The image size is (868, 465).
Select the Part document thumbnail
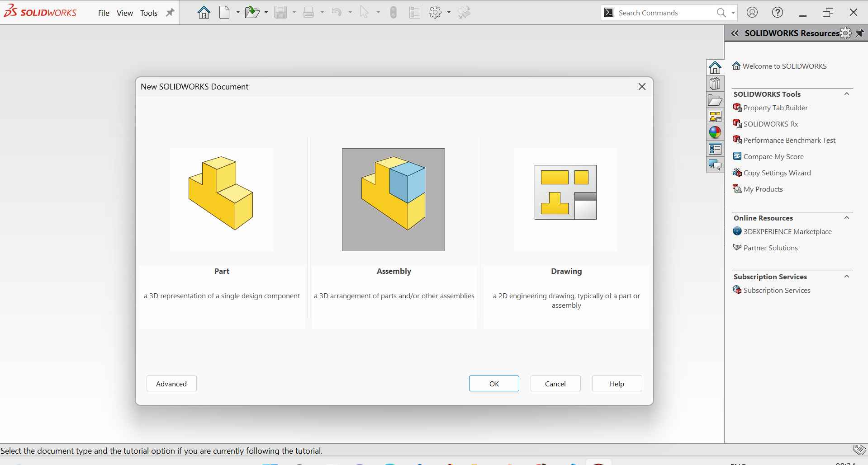click(222, 200)
